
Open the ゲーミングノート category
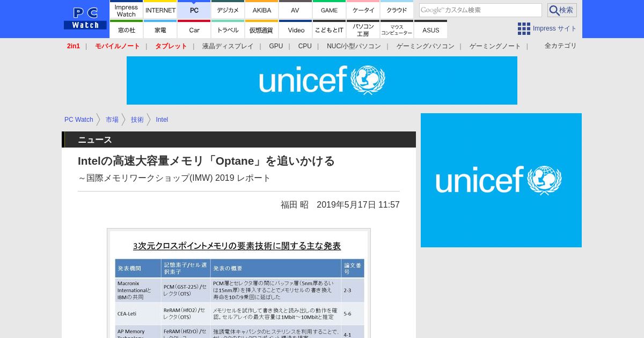[495, 46]
